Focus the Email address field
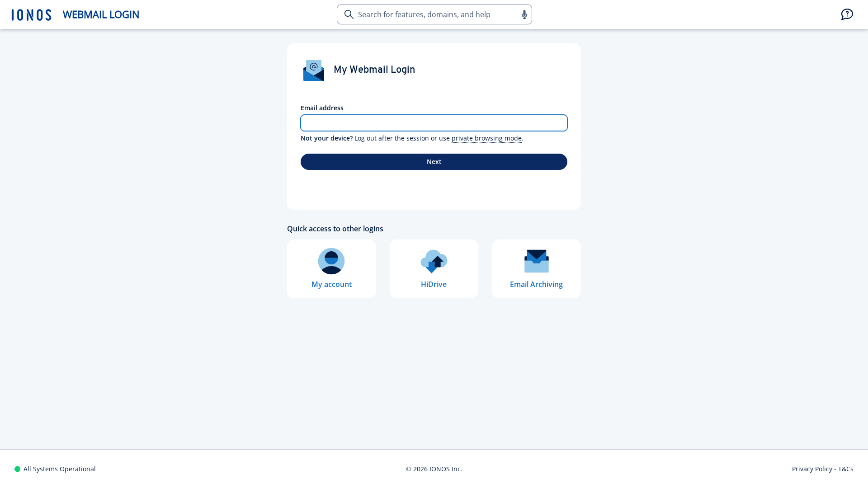Screen dimensions: 868x488 point(434,123)
